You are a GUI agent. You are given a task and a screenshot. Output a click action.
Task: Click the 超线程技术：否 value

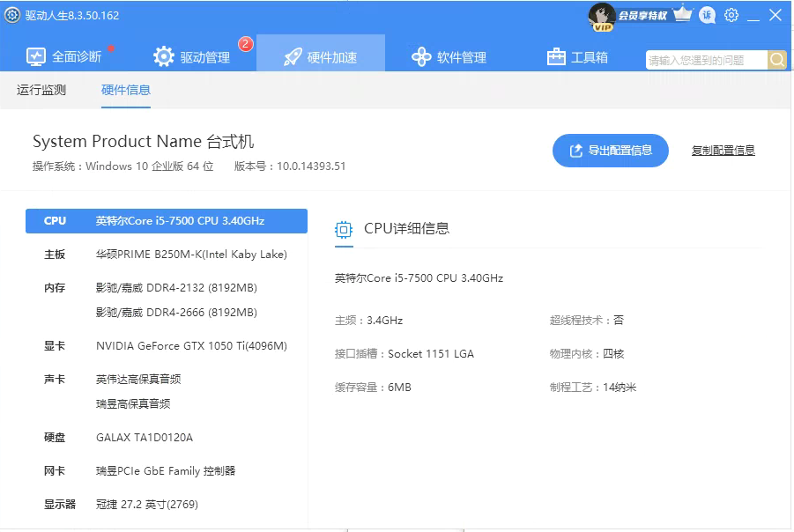pos(587,321)
